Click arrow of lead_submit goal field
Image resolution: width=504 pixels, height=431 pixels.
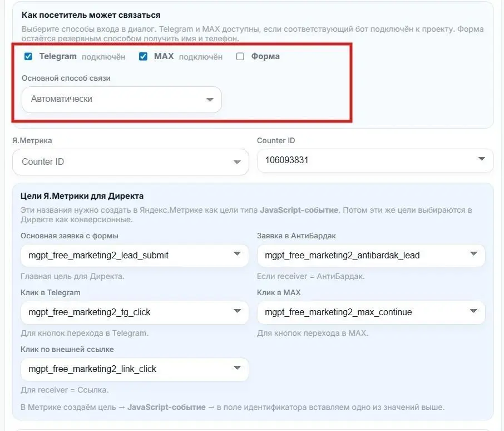pyautogui.click(x=237, y=254)
